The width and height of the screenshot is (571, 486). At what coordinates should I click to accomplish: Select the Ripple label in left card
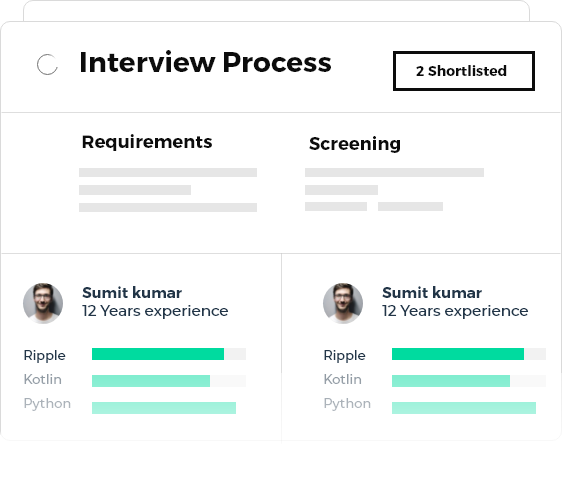tap(44, 356)
